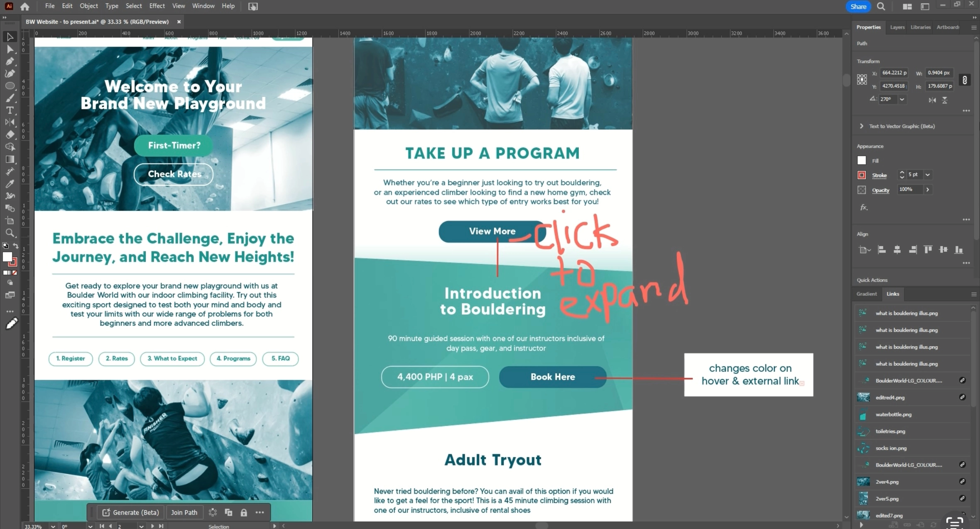Select the Eraser tool
980x529 pixels.
click(10, 135)
